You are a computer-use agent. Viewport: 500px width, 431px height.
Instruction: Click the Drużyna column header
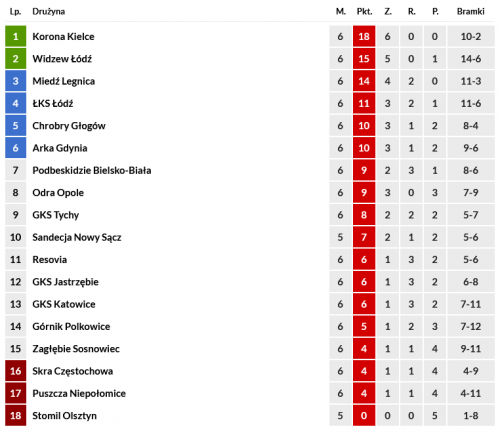(x=49, y=12)
